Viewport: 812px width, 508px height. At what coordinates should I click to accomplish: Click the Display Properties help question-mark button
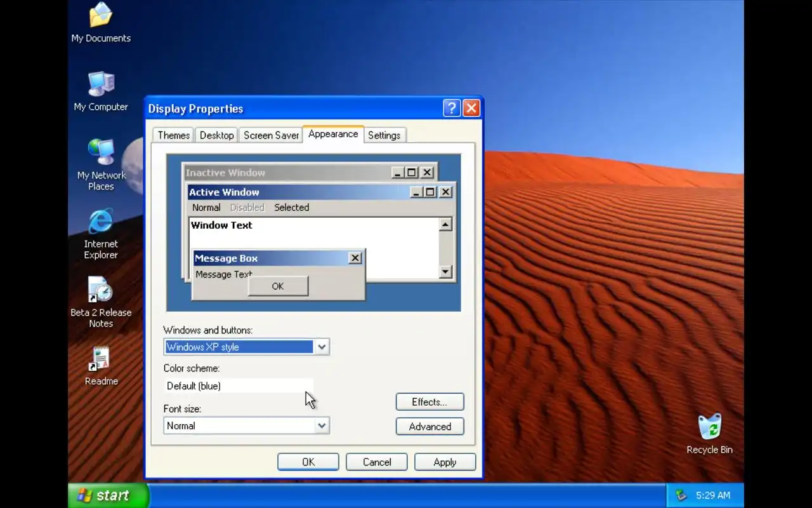[451, 108]
